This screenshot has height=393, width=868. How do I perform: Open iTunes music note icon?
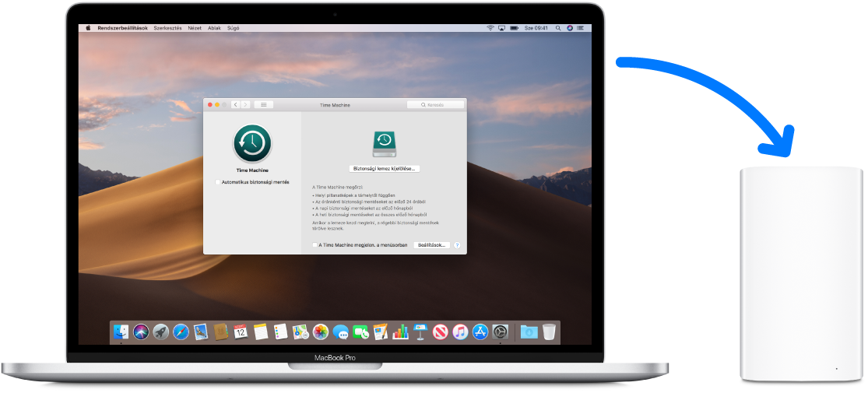[460, 332]
